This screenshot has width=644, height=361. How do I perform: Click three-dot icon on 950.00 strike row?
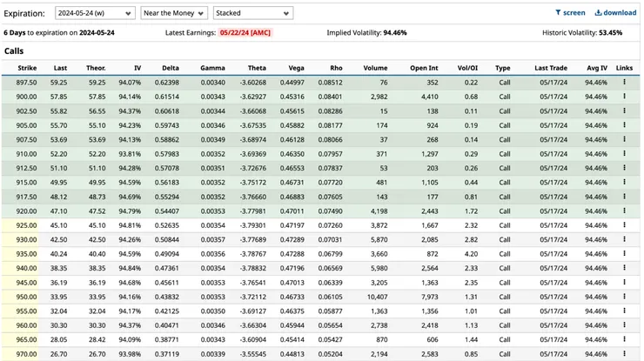[624, 296]
